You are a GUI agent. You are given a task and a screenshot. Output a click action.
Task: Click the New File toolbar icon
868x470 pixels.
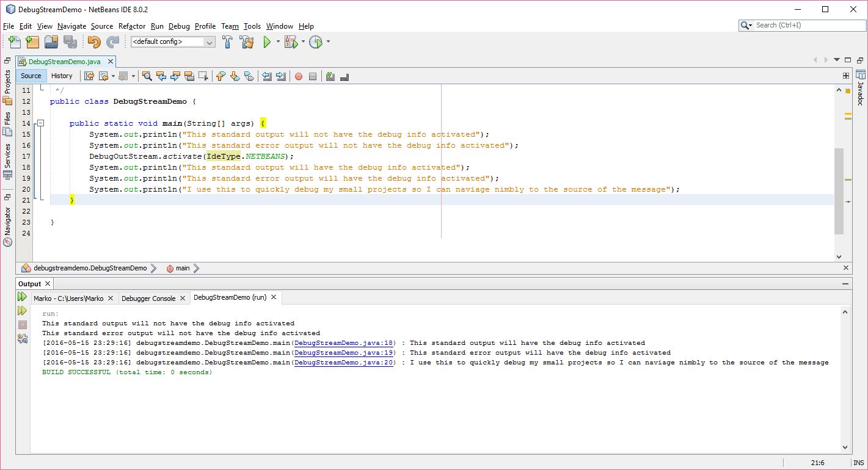14,42
